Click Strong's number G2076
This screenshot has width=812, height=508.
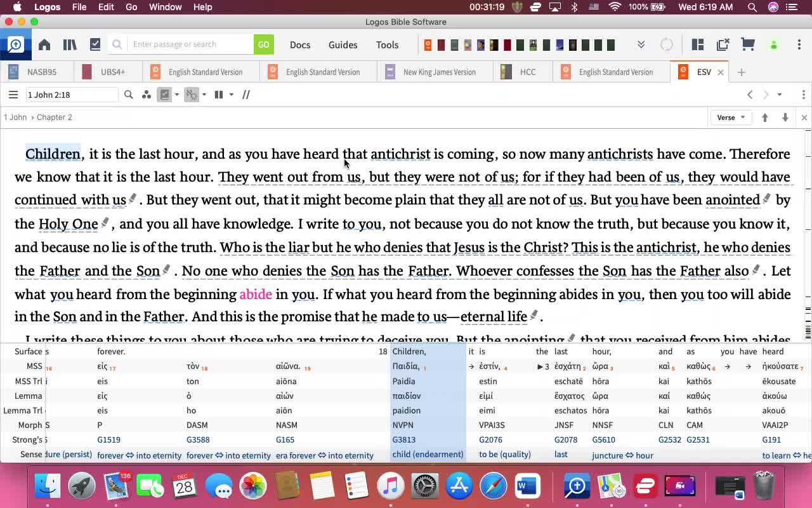pyautogui.click(x=491, y=439)
